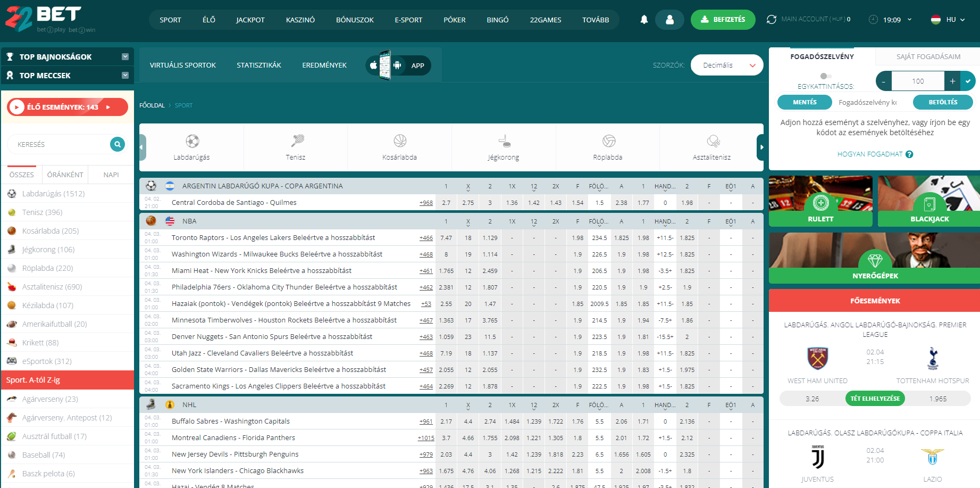This screenshot has width=980, height=488.
Task: Open the KASZINÓ menu item
Action: [x=300, y=20]
